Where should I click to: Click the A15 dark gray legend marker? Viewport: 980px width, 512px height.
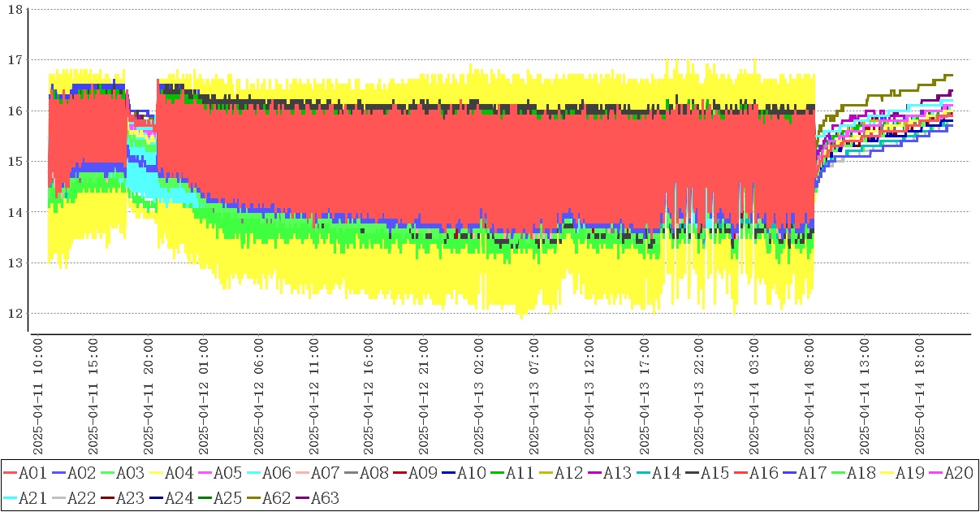[692, 473]
